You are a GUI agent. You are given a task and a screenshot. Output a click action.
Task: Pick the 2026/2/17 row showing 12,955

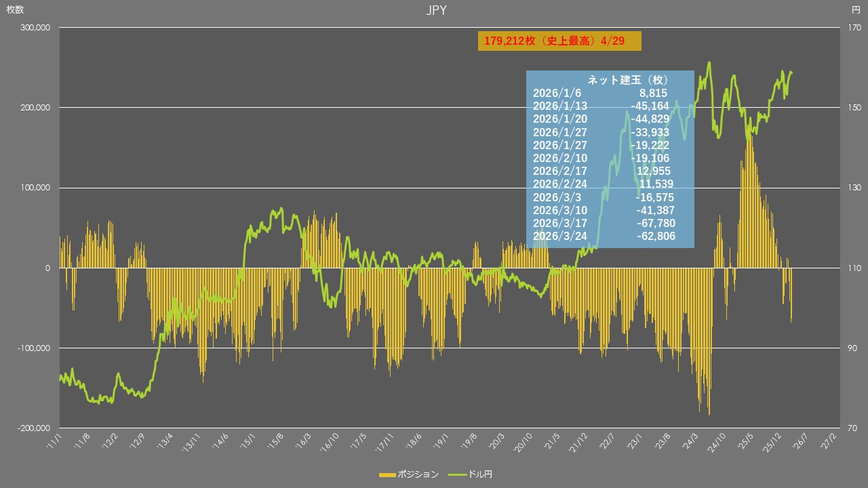tap(610, 171)
